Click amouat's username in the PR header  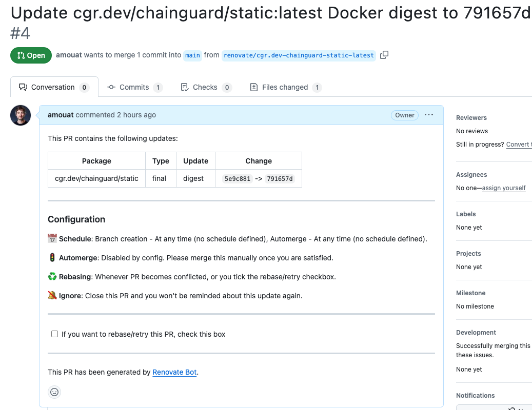point(69,55)
